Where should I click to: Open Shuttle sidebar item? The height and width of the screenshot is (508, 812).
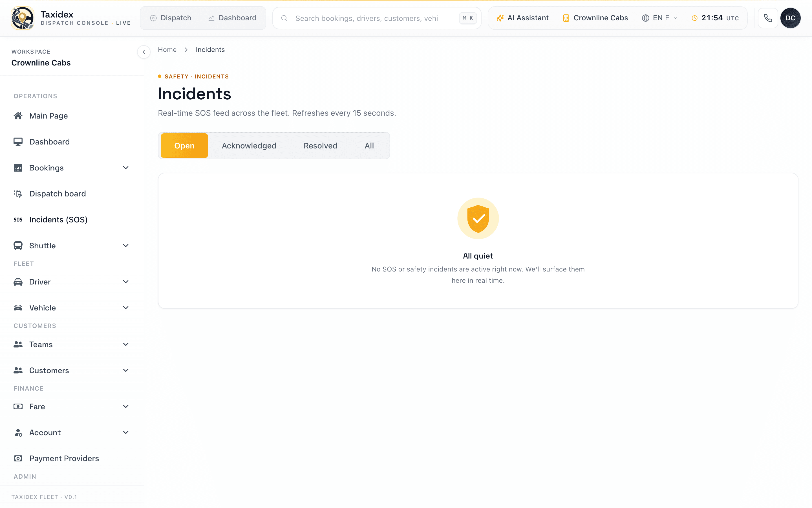pyautogui.click(x=72, y=246)
